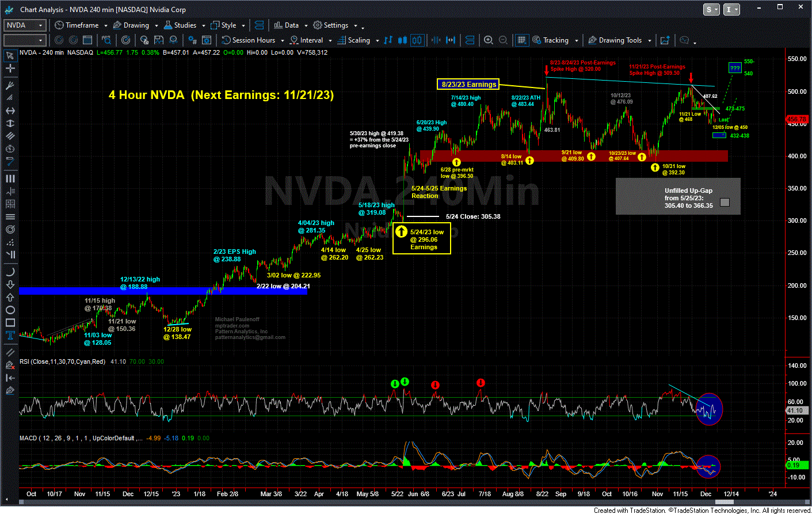Expand the Studies dropdown arrow
812x514 pixels.
(203, 26)
